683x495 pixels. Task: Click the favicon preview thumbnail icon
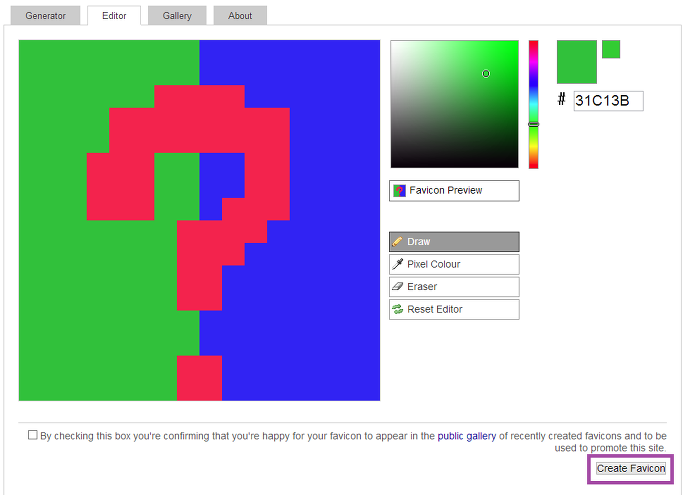coord(399,191)
